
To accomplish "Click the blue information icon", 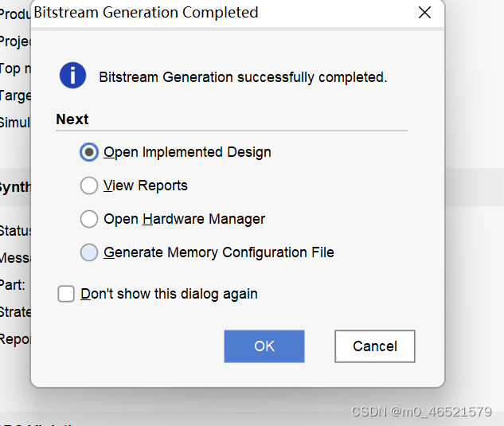I will point(72,76).
